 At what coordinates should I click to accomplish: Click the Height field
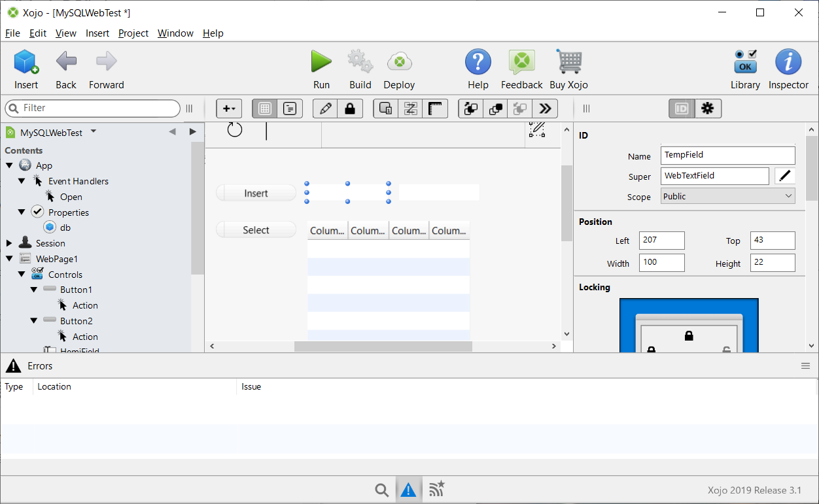pyautogui.click(x=773, y=263)
